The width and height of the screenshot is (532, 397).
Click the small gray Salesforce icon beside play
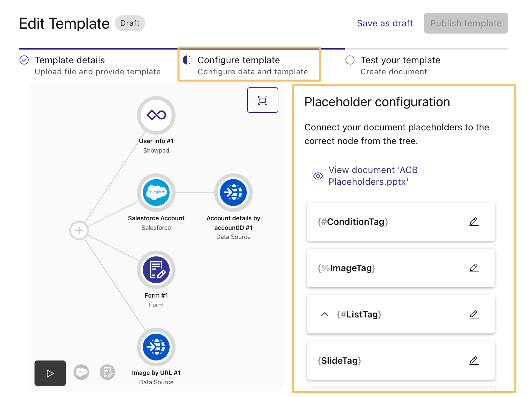[x=81, y=372]
